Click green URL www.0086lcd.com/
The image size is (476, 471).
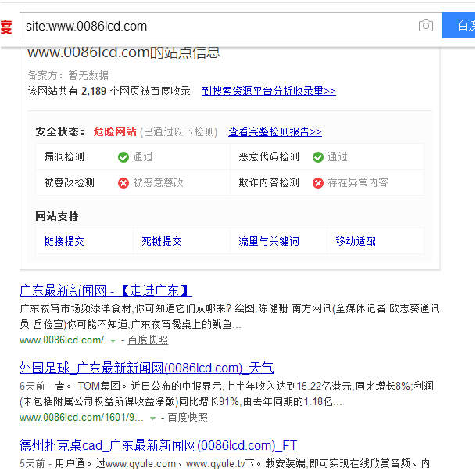coord(62,340)
